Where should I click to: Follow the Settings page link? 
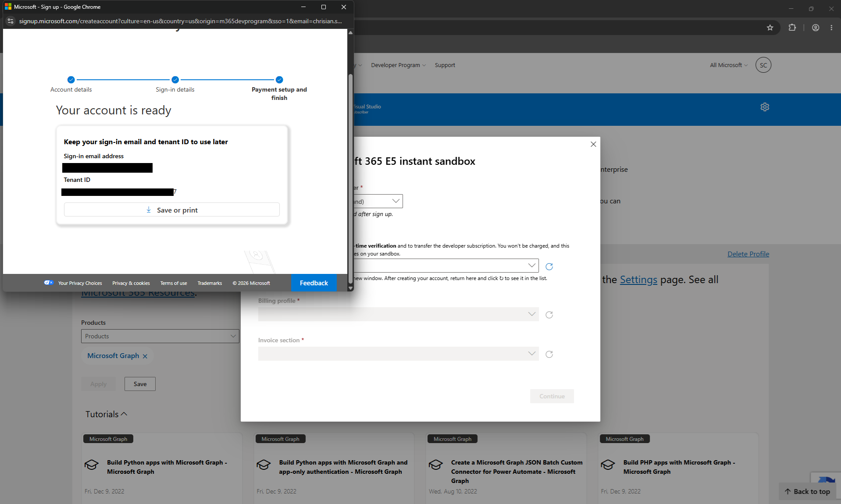[x=638, y=280]
